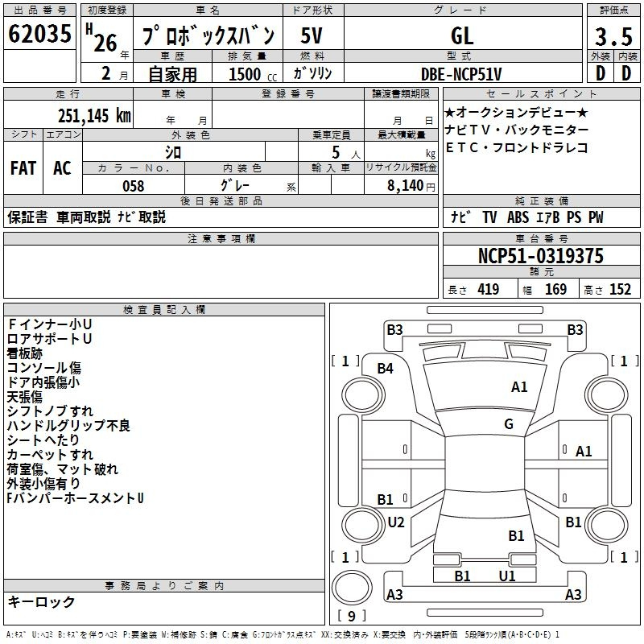
Task: Click the lot number 62035
Action: [39, 34]
